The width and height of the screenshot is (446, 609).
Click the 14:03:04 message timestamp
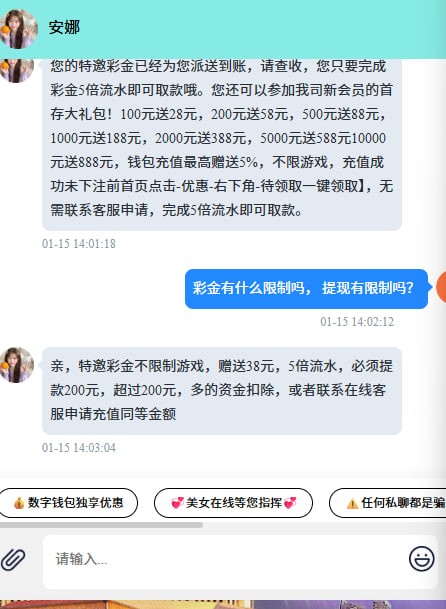point(79,447)
